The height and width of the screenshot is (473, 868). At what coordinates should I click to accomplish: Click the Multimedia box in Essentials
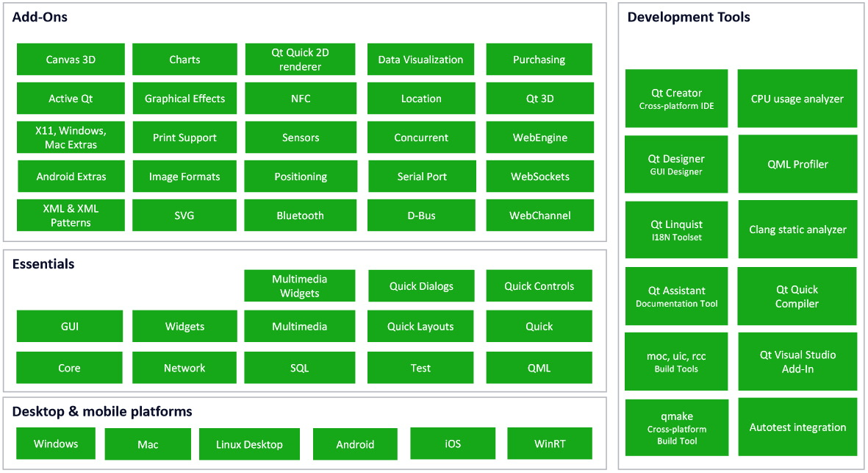point(299,326)
